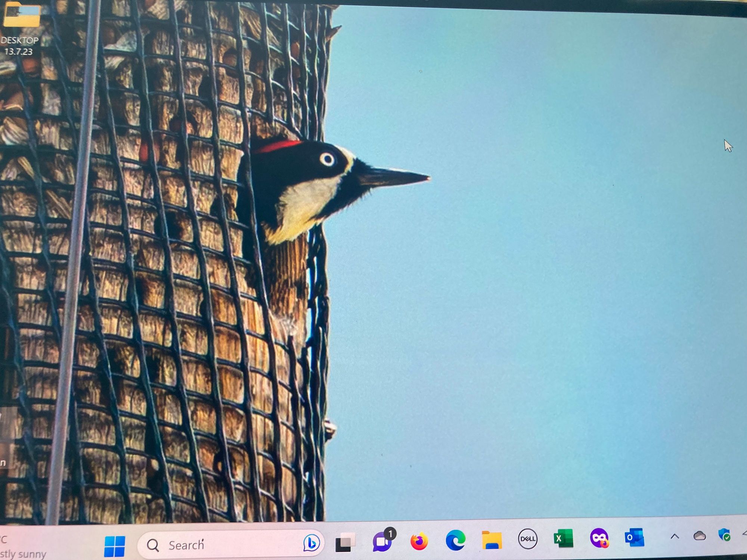Launch Microsoft Edge browser
This screenshot has width=747, height=560.
[x=455, y=540]
